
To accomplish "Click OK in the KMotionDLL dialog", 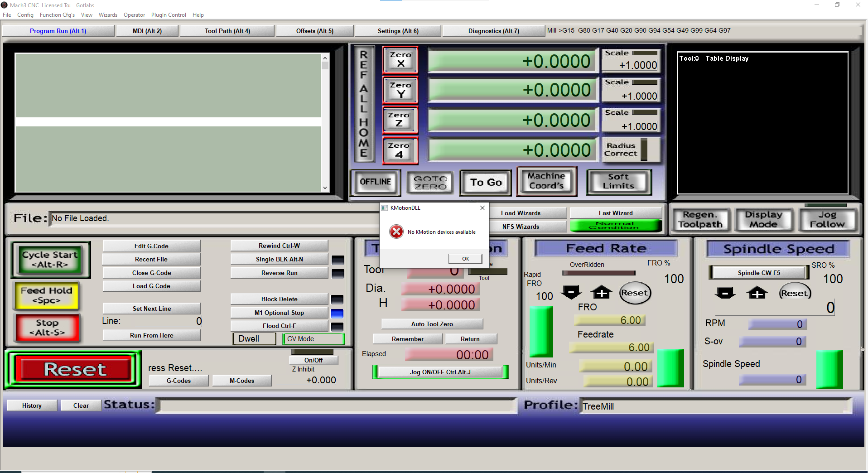I will point(465,259).
